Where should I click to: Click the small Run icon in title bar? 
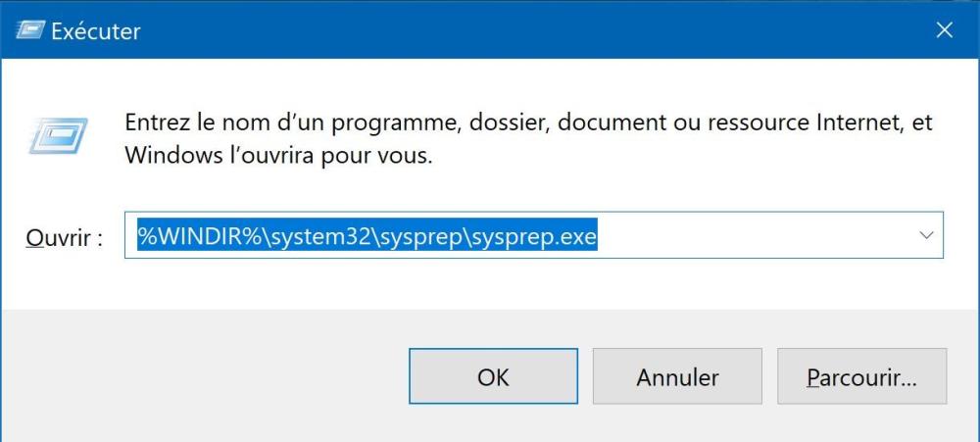(26, 30)
